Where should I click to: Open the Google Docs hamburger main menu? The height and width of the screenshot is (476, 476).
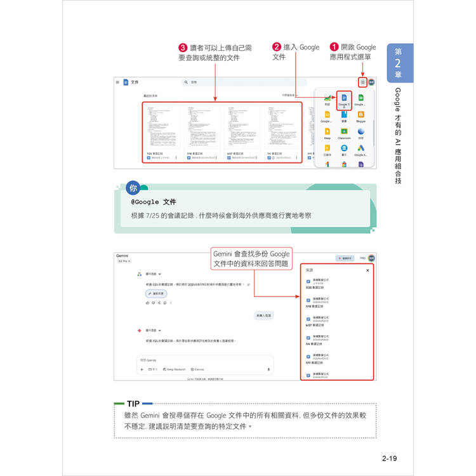[117, 83]
